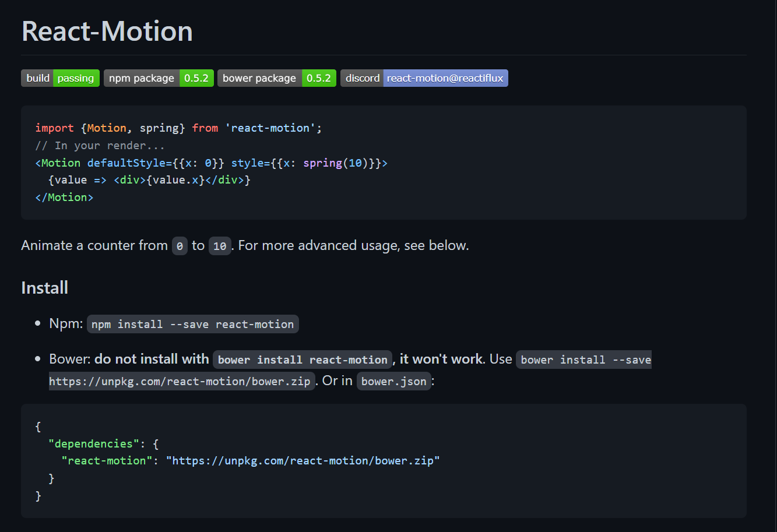Select the npm install --save react-motion snippet
This screenshot has width=777, height=532.
(x=192, y=324)
